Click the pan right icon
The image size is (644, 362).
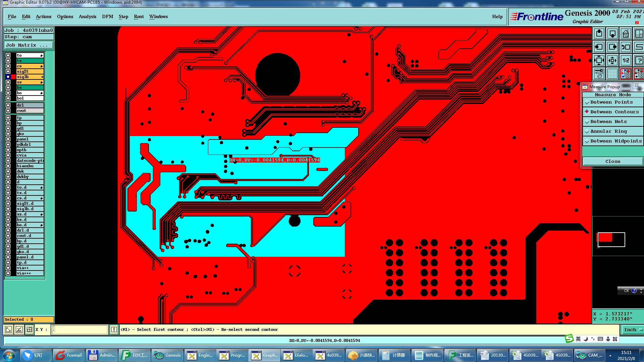612,47
